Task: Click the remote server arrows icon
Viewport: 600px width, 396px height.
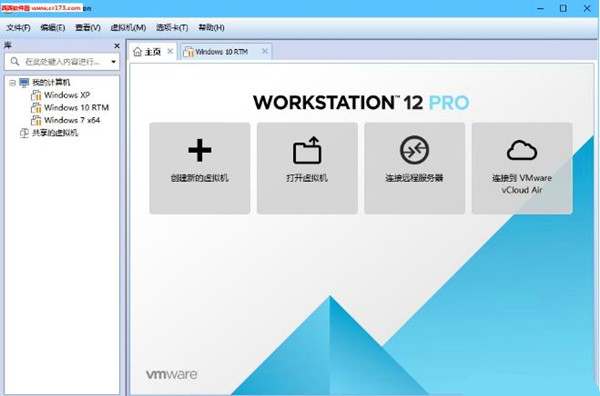Action: pyautogui.click(x=414, y=150)
